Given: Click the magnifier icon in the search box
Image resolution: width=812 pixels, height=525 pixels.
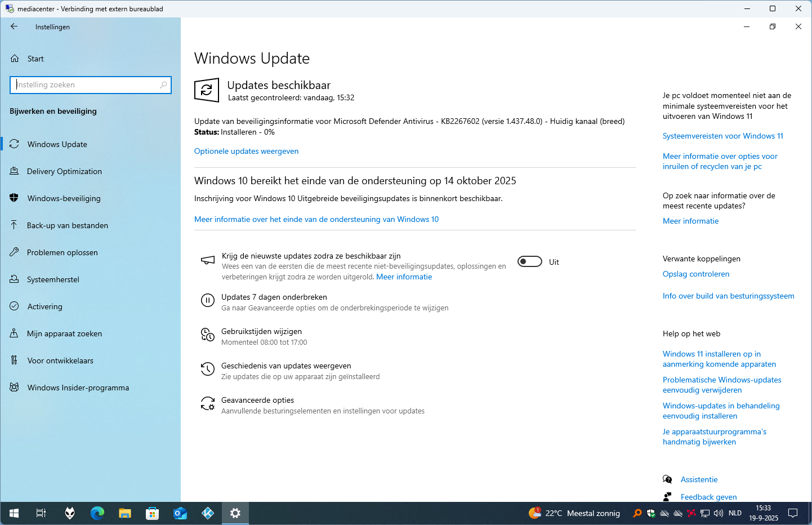Looking at the screenshot, I should click(x=163, y=85).
